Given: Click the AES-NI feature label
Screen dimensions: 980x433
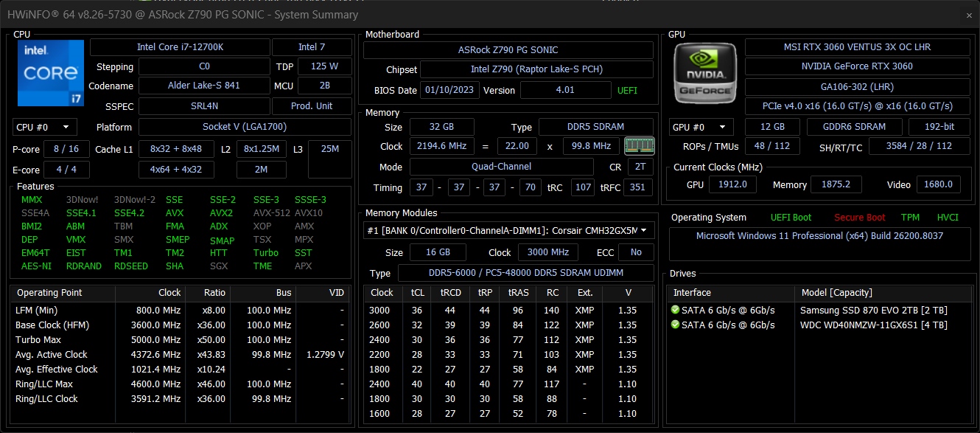Looking at the screenshot, I should pos(36,266).
